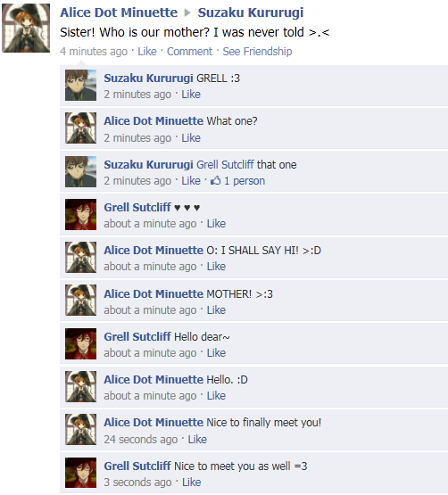Open Alice Dot Minuette profile from post header
This screenshot has width=448, height=495.
tap(119, 12)
